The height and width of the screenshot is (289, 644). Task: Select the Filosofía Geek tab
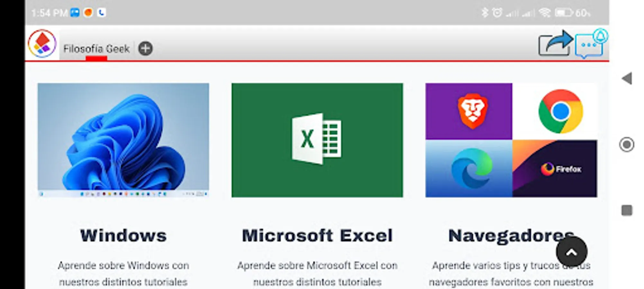coord(96,49)
